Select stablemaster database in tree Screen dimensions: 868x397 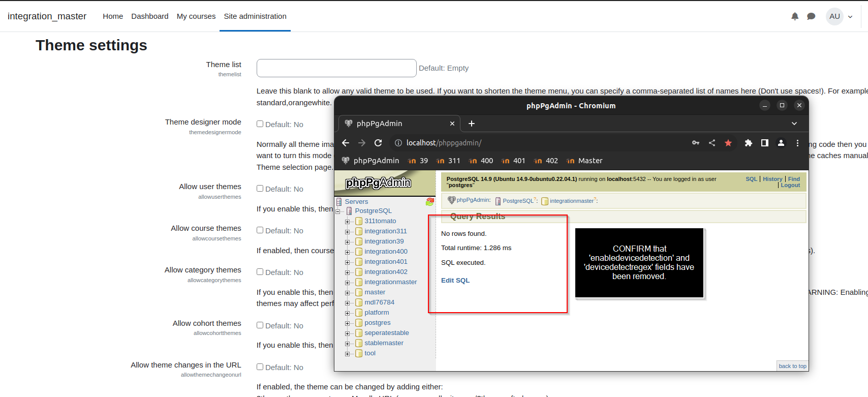384,343
